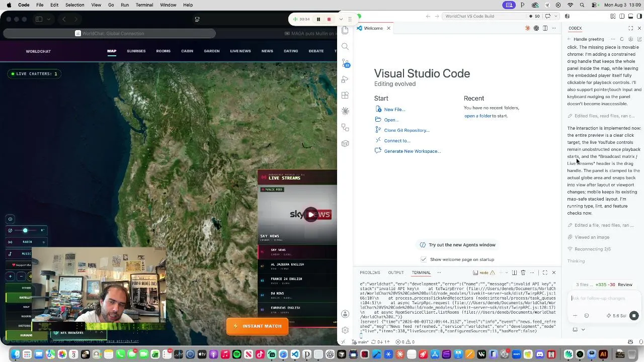Screen dimensions: 644x362
Task: Open the LIVE NEWS tab in WorldChat nav
Action: [x=240, y=51]
